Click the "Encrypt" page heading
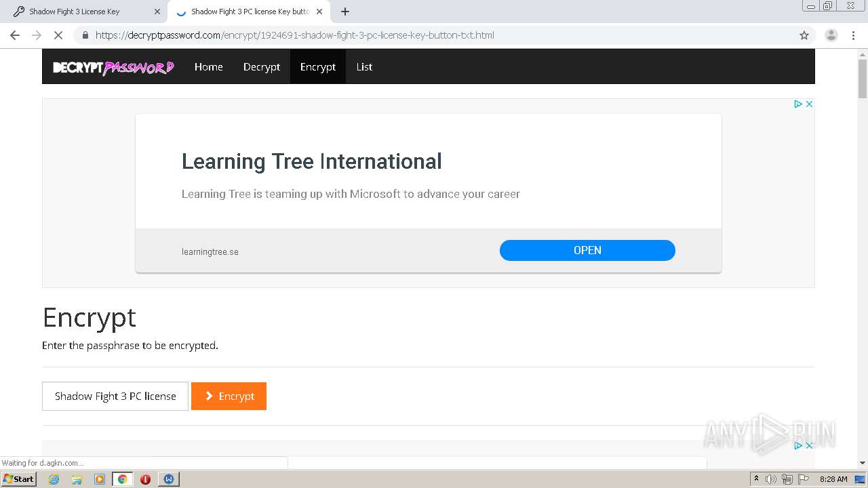 [90, 317]
